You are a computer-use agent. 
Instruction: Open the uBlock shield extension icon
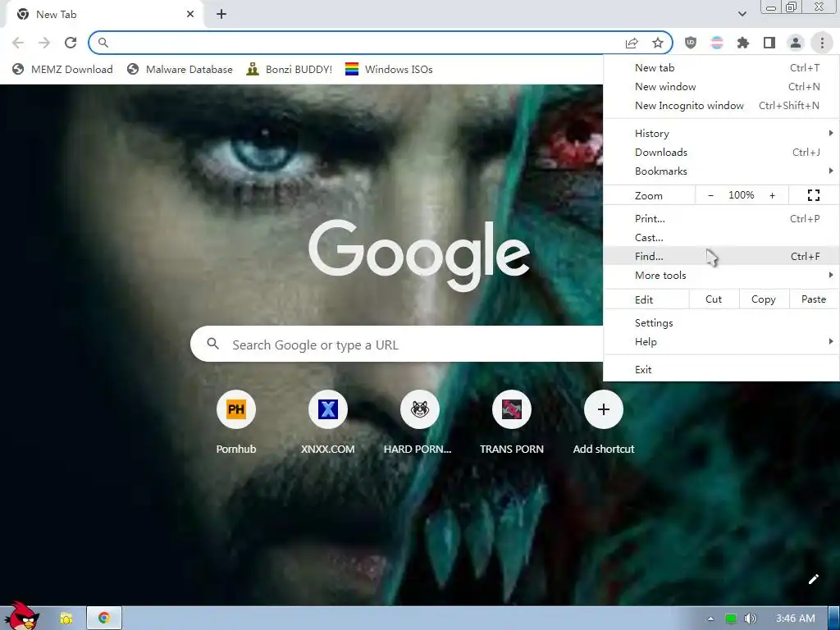point(691,43)
